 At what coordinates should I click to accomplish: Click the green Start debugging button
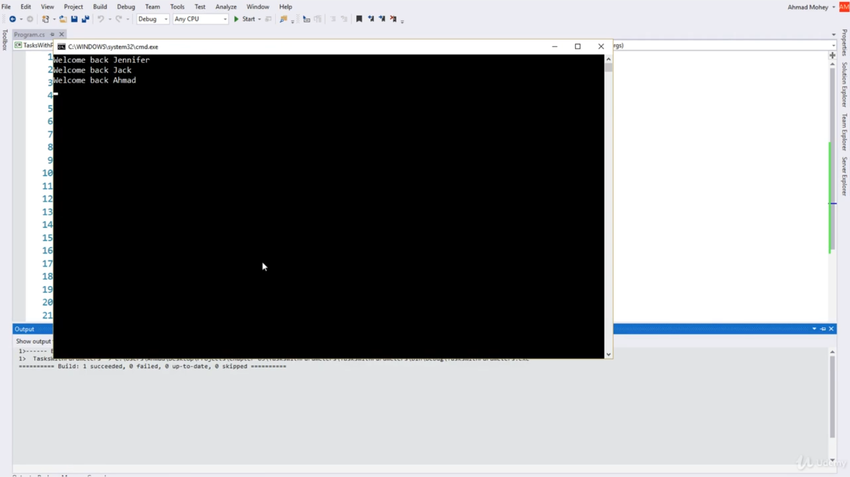244,19
